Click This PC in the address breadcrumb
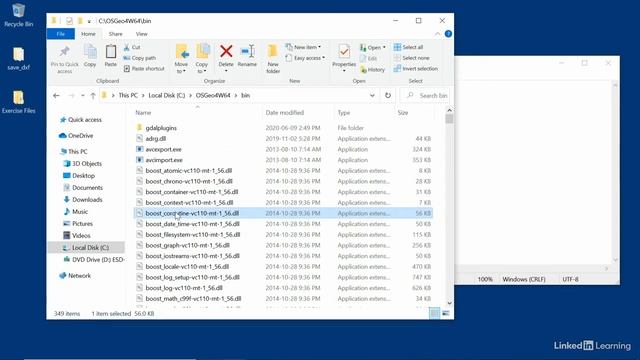Image resolution: width=640 pixels, height=360 pixels. (128, 96)
